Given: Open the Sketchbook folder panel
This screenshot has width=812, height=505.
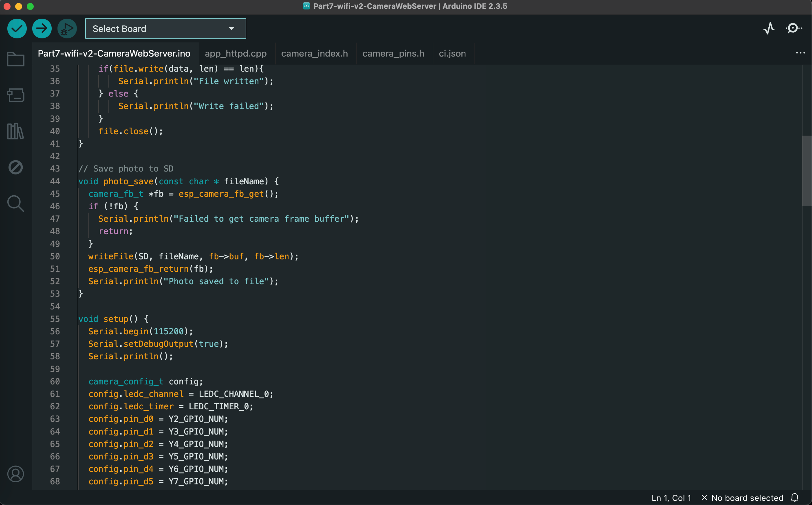Looking at the screenshot, I should point(15,59).
